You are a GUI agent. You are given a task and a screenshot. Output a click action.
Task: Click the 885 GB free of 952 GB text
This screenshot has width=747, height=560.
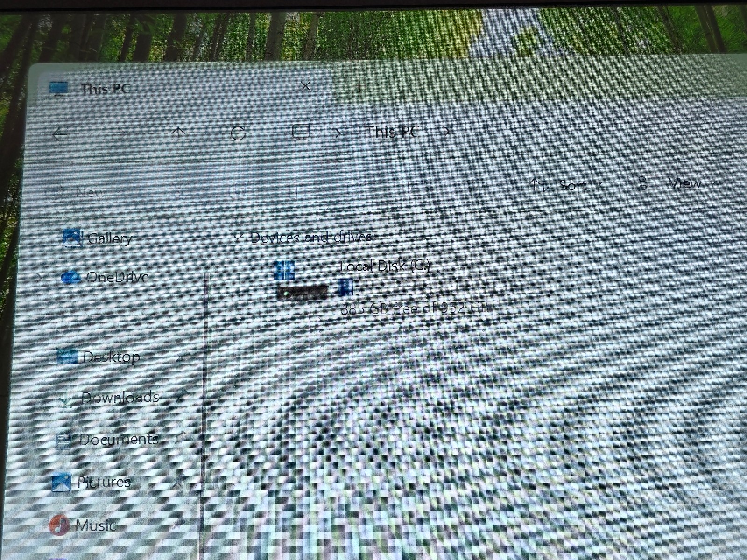coord(414,308)
